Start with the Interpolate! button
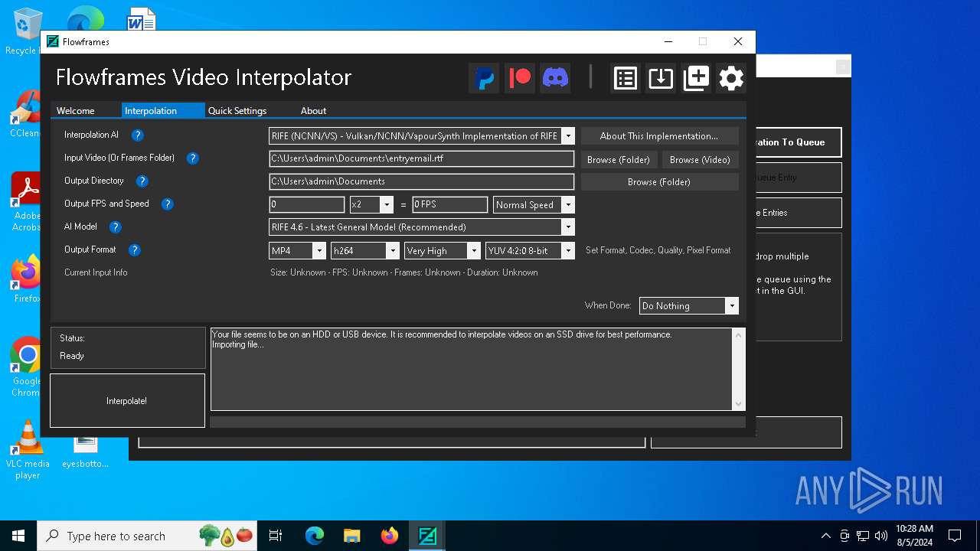Viewport: 980px width, 551px height. (x=127, y=401)
